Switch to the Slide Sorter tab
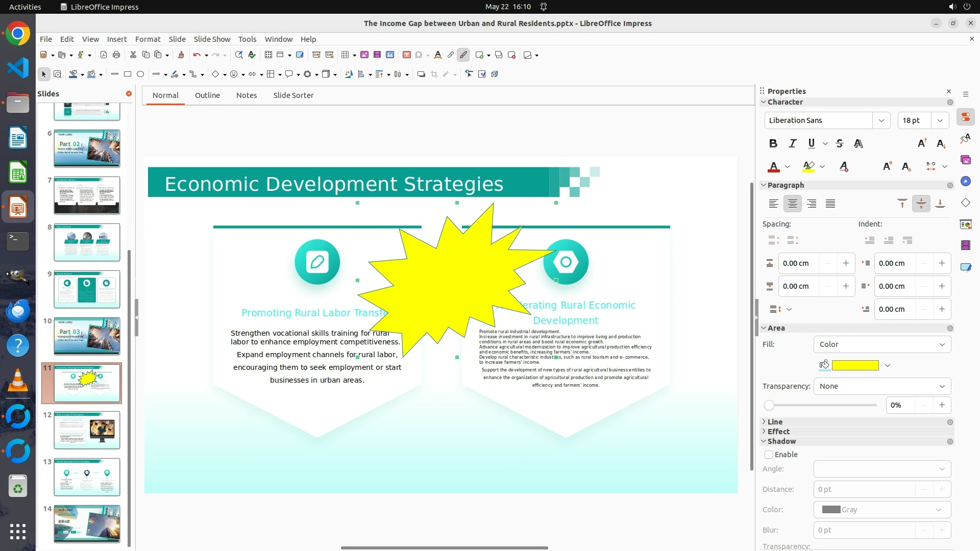This screenshot has height=551, width=980. 293,95
